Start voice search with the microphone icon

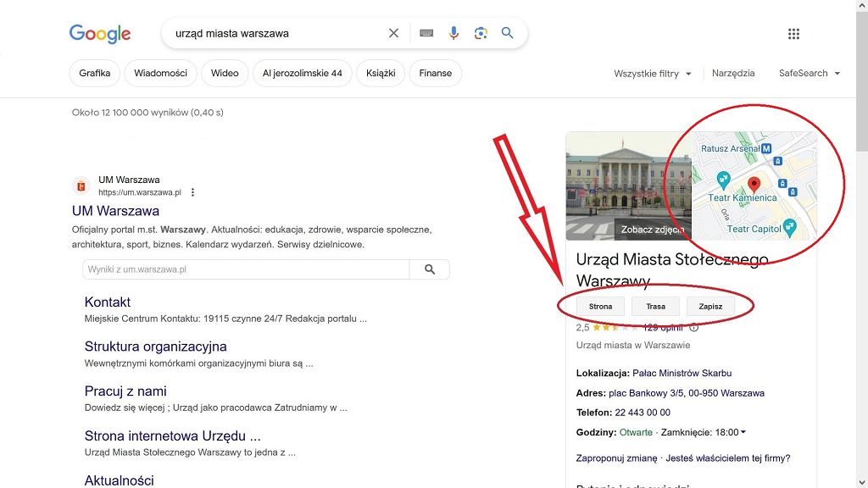(x=453, y=33)
